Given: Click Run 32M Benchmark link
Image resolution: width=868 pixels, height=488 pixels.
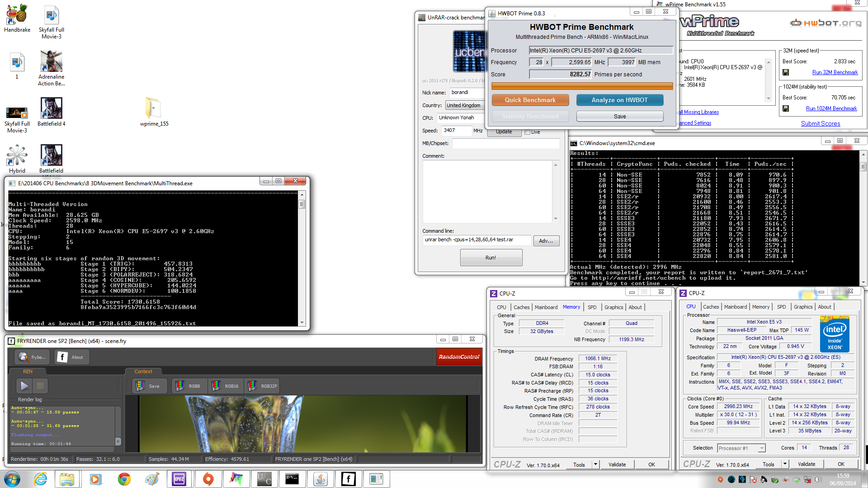Looking at the screenshot, I should tap(835, 72).
